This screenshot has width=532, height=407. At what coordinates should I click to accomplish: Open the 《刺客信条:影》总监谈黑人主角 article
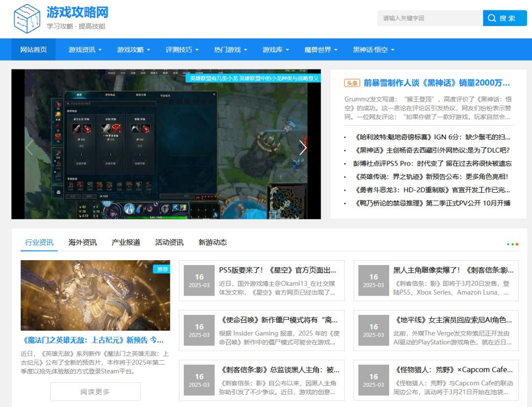[x=280, y=370]
